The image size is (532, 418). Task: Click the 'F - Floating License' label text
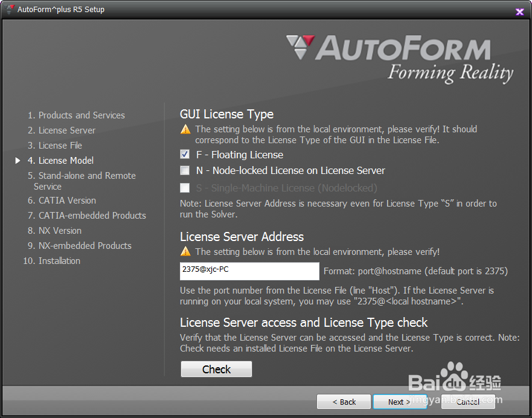(240, 155)
